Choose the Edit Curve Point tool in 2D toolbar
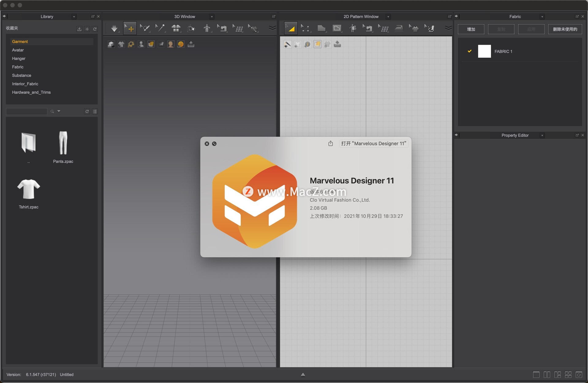This screenshot has height=383, width=588. point(305,28)
